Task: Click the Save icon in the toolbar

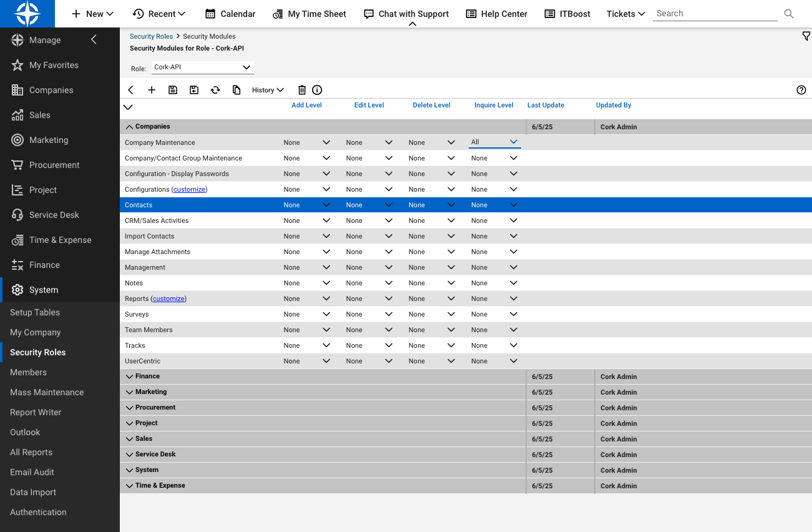Action: coord(173,90)
